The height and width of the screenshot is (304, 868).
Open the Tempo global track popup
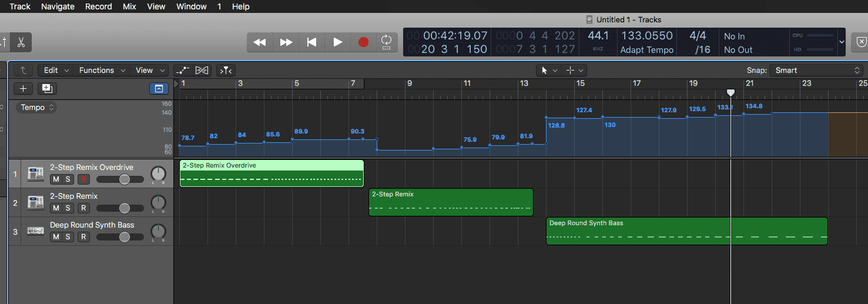[x=36, y=108]
